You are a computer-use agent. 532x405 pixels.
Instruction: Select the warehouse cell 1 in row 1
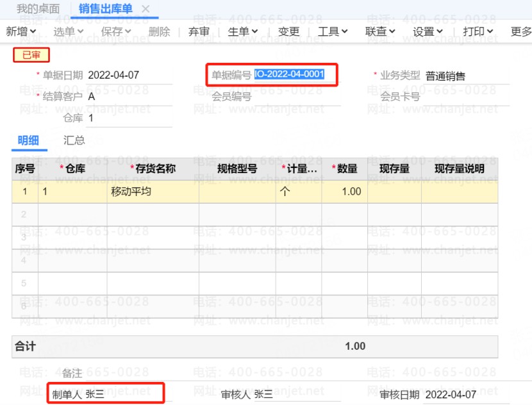pos(72,192)
